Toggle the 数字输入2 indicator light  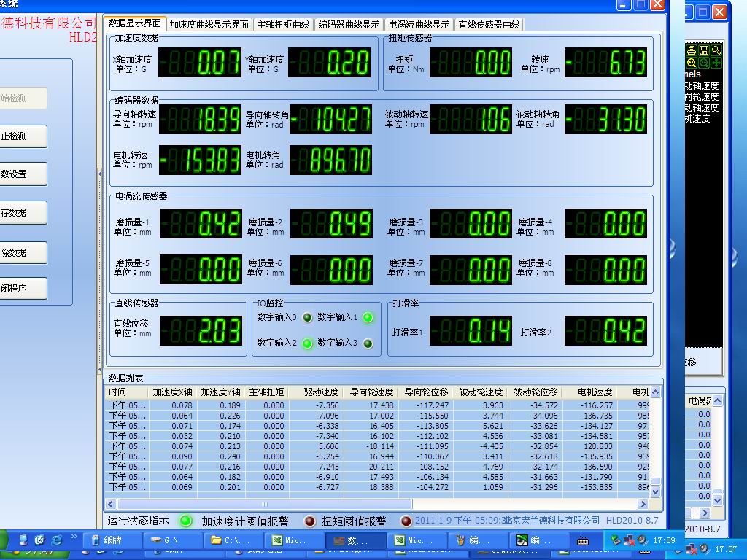pyautogui.click(x=307, y=343)
